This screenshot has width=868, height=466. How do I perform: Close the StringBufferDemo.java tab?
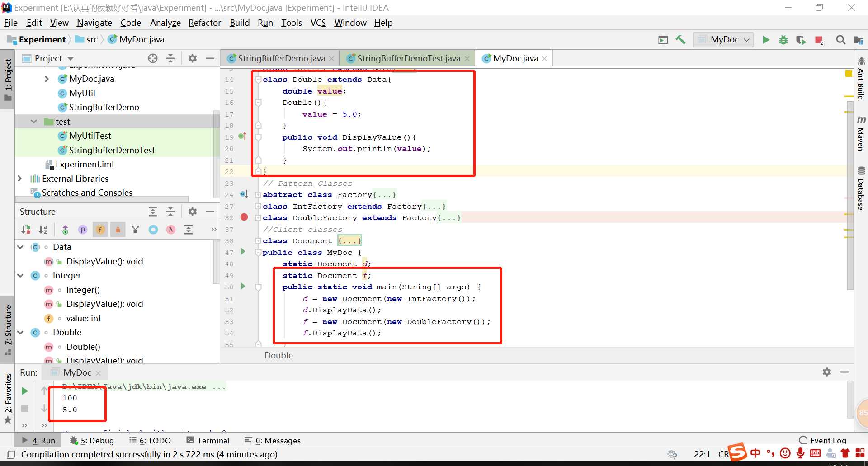point(331,59)
